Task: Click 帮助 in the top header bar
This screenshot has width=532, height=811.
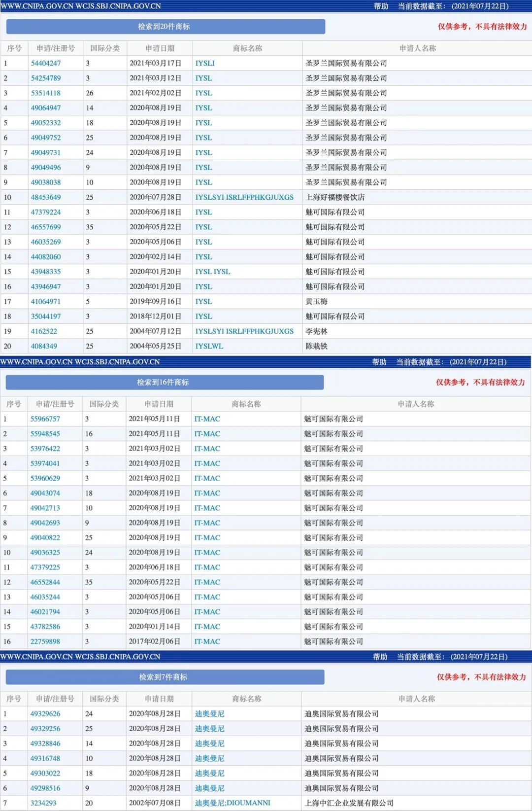Action: [x=381, y=6]
